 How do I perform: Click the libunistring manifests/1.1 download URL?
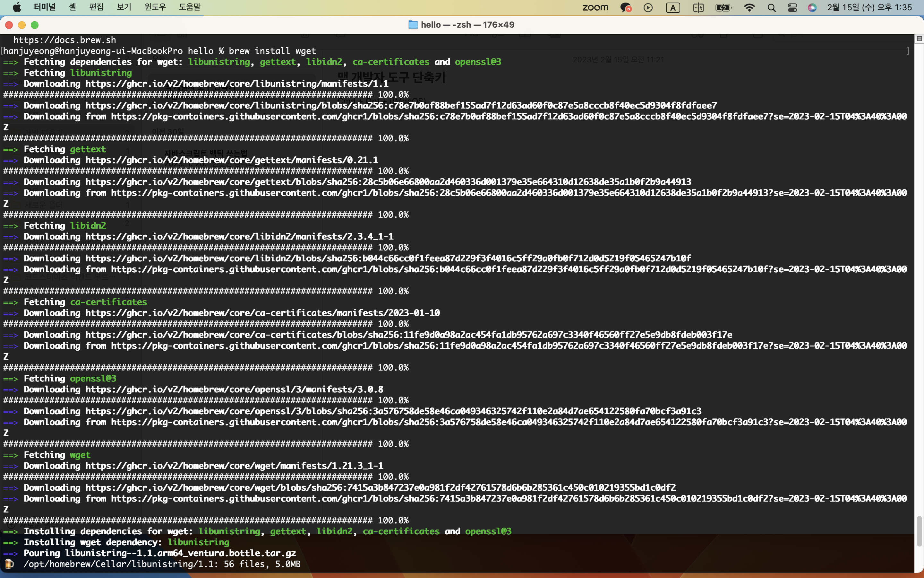coord(237,84)
